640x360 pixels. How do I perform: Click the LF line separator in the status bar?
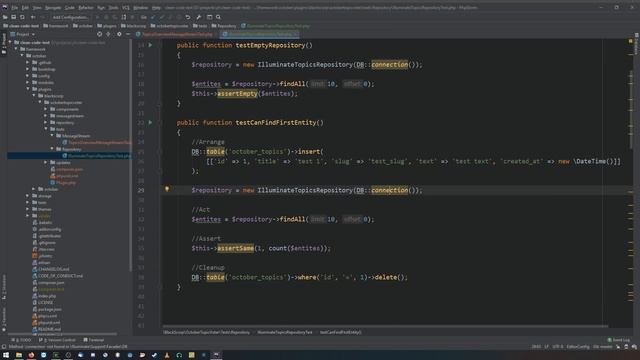pyautogui.click(x=546, y=347)
